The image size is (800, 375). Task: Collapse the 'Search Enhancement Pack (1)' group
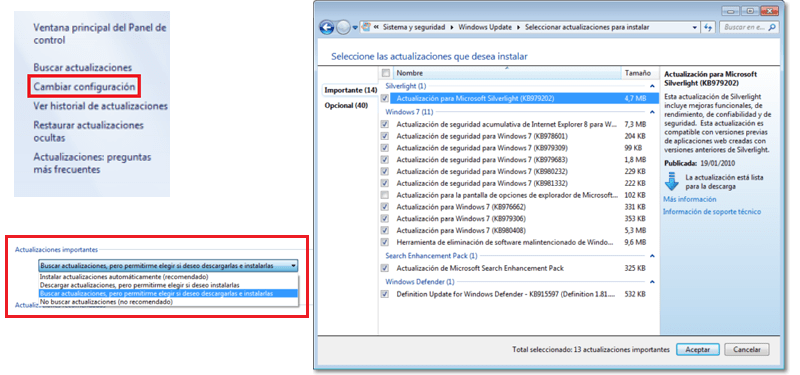pos(652,256)
